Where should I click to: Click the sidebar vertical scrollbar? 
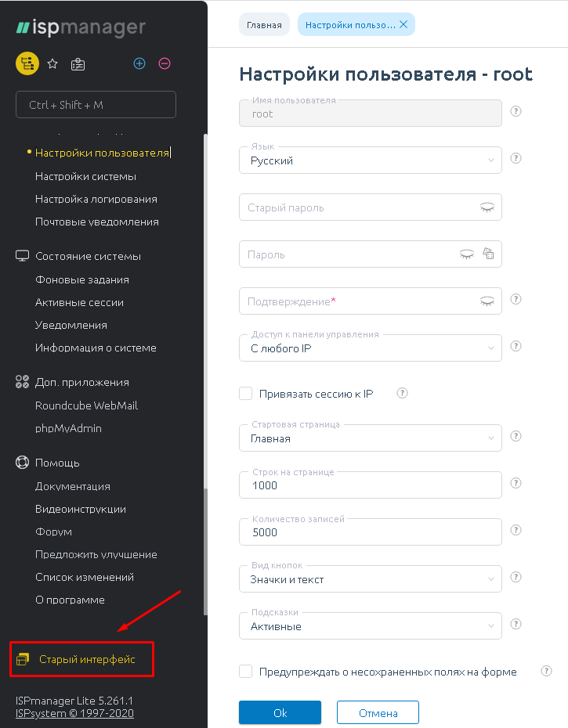coord(205,552)
